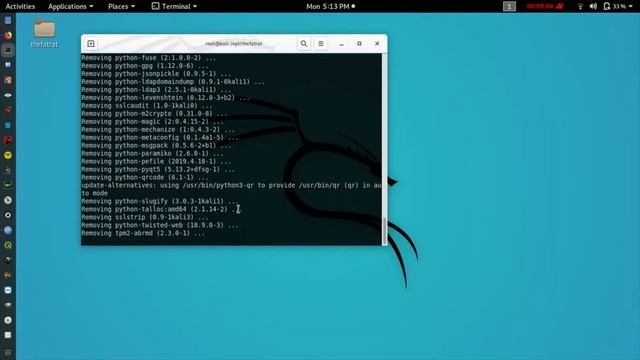Click the line 'Removing tpm2-abrmd'
This screenshot has height=360, width=640.
143,233
